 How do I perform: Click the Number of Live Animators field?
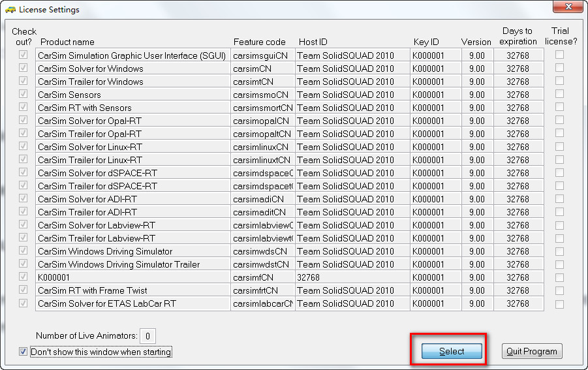click(147, 336)
